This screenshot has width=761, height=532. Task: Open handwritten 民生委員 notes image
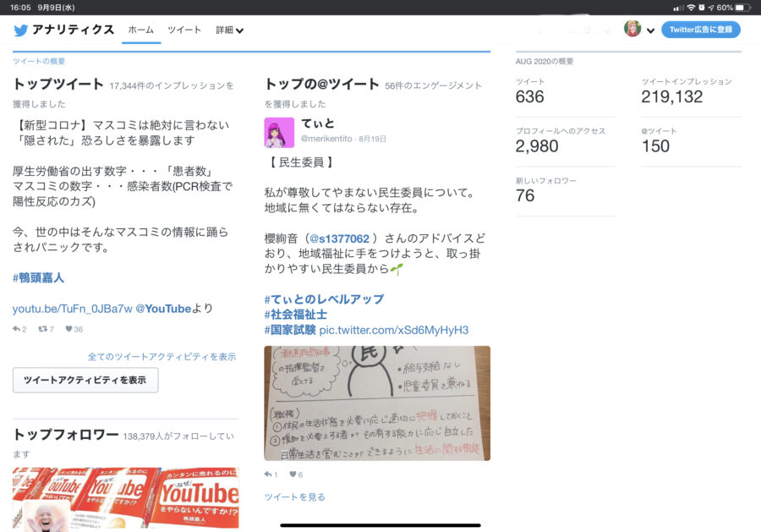(377, 403)
